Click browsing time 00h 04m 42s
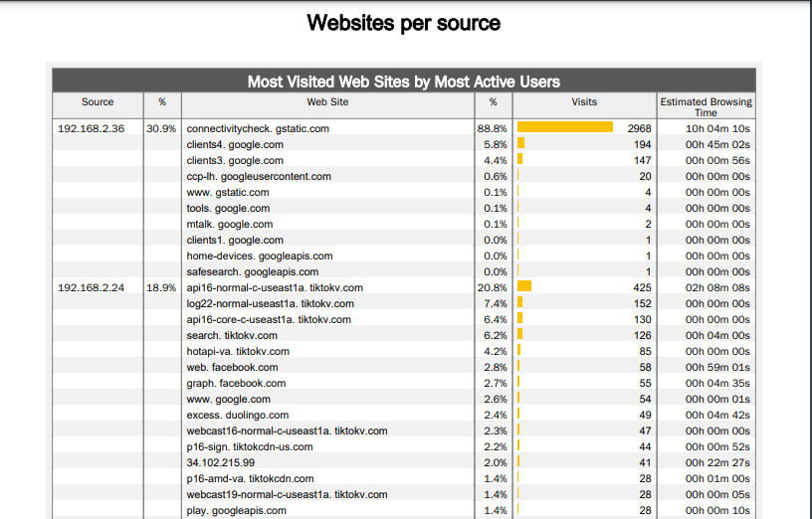 pos(717,415)
